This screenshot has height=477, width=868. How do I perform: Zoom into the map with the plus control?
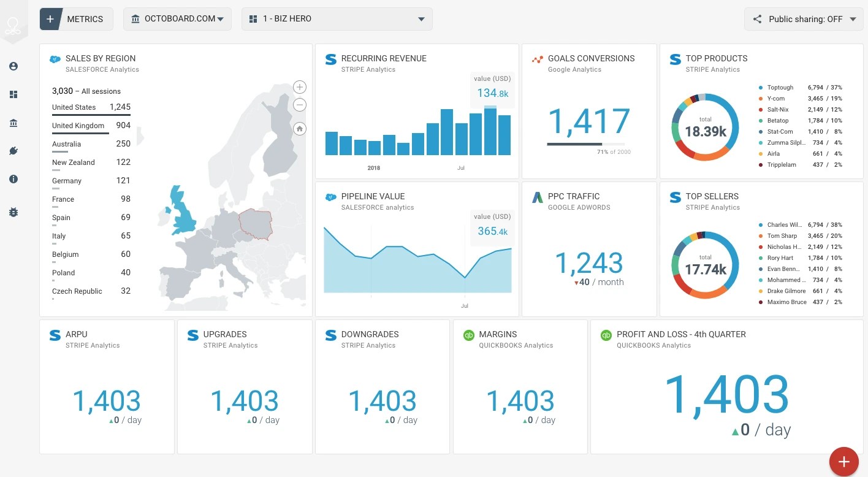(x=299, y=87)
